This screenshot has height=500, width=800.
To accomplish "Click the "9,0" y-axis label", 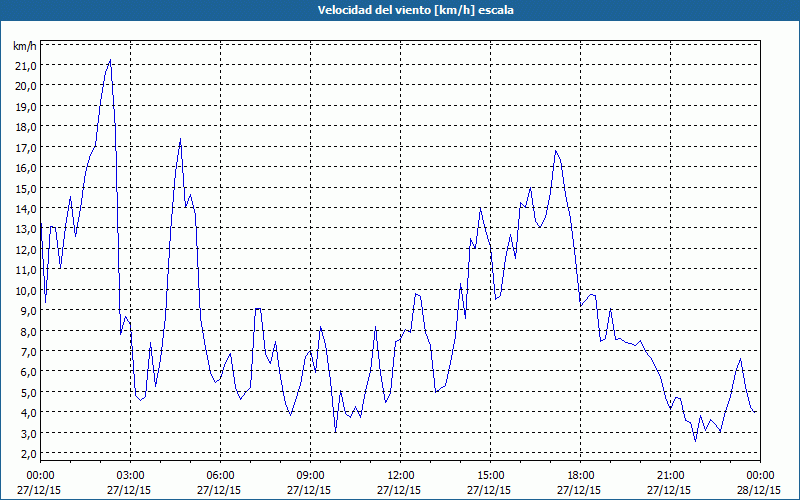I will [x=28, y=310].
